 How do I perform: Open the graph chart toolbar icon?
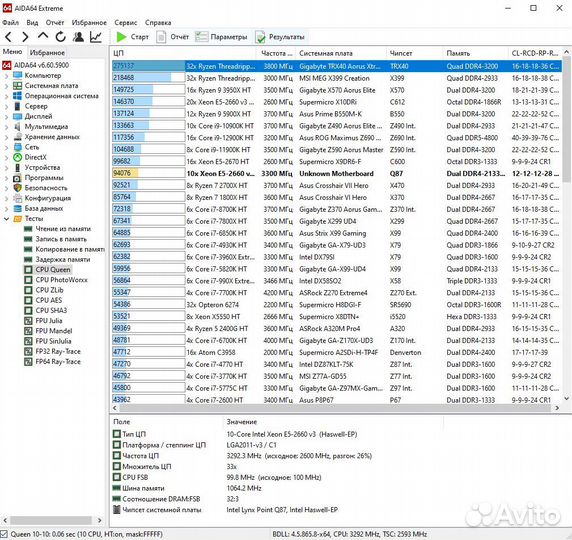tap(96, 36)
